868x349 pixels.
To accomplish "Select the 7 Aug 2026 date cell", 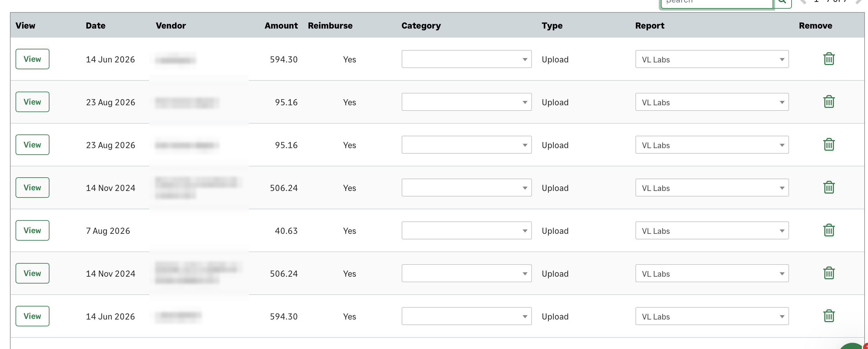I will click(108, 231).
